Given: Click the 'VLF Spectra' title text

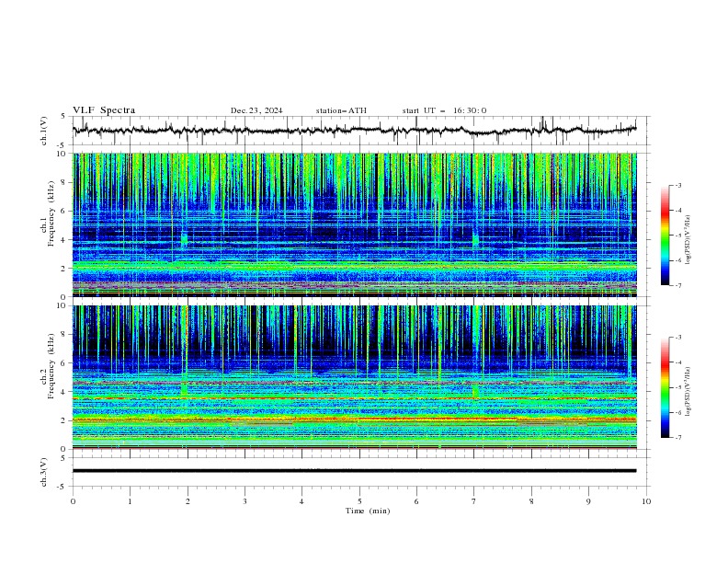Looking at the screenshot, I should [x=104, y=110].
